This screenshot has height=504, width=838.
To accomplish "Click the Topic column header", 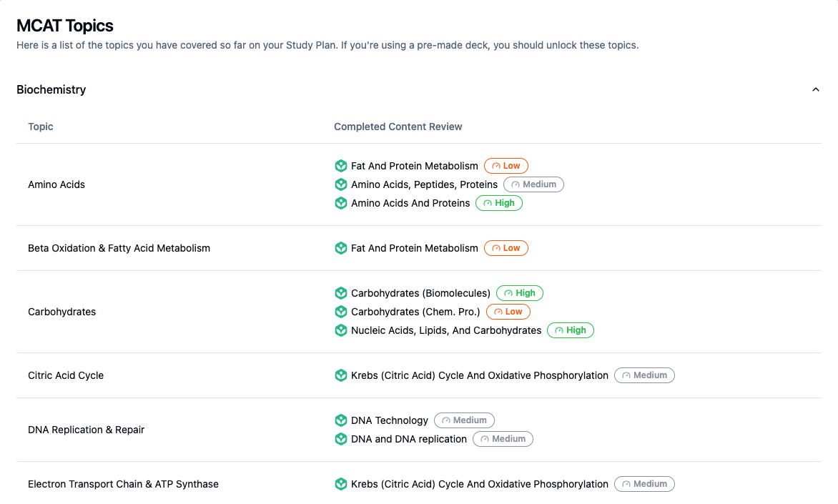I will pyautogui.click(x=40, y=127).
